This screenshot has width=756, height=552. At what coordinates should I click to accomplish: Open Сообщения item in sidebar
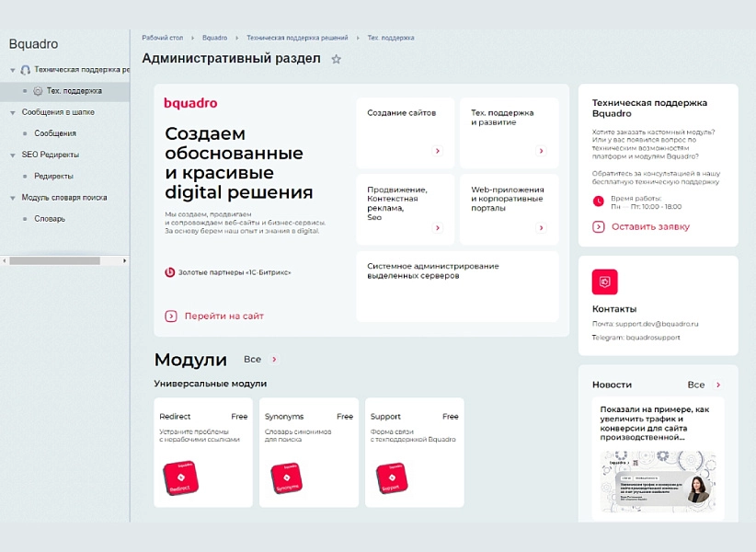tap(55, 133)
